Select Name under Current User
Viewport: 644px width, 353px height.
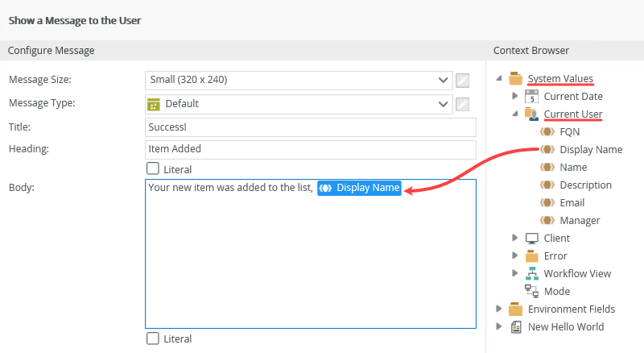pos(573,167)
